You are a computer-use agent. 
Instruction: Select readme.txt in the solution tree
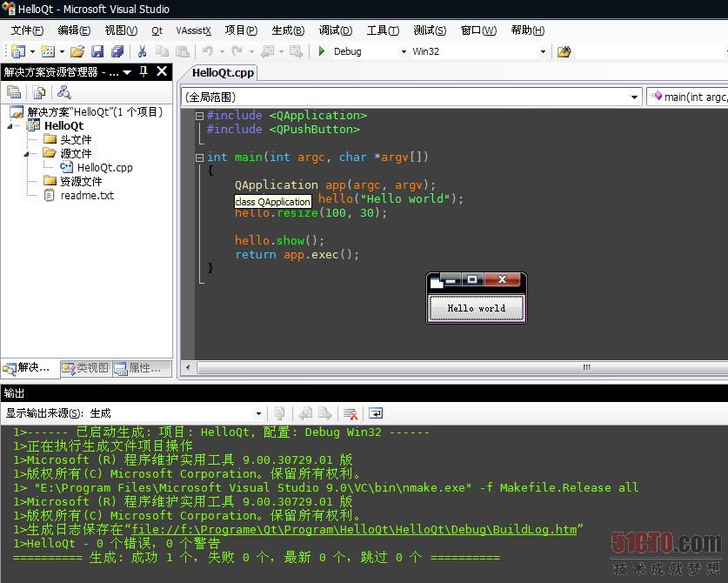click(87, 196)
